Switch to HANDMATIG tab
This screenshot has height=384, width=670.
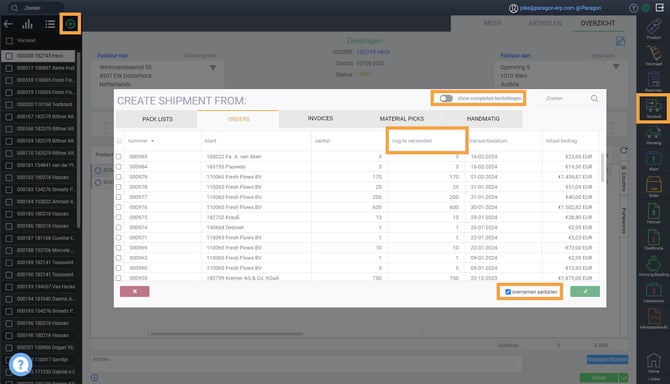483,119
